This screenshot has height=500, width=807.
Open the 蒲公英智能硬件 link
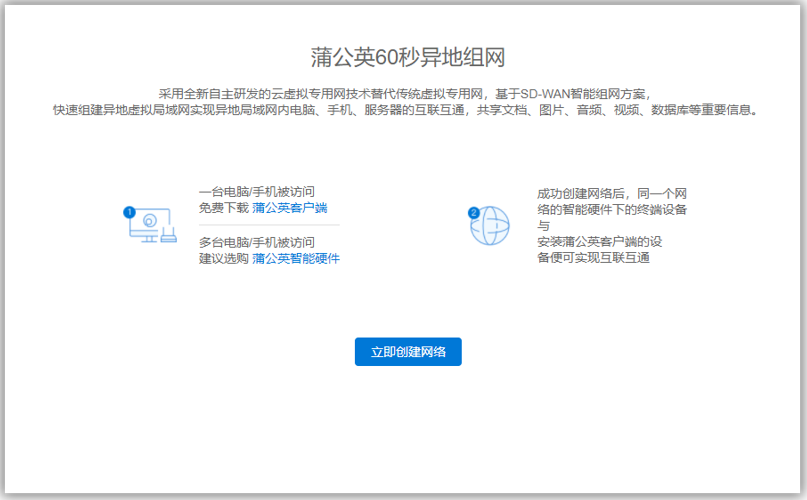coord(296,258)
